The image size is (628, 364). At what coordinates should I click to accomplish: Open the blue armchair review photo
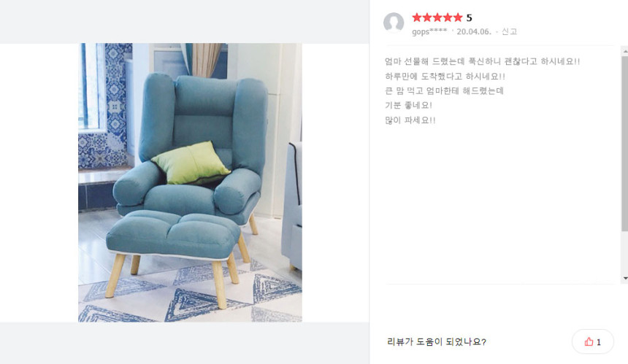[x=190, y=182]
